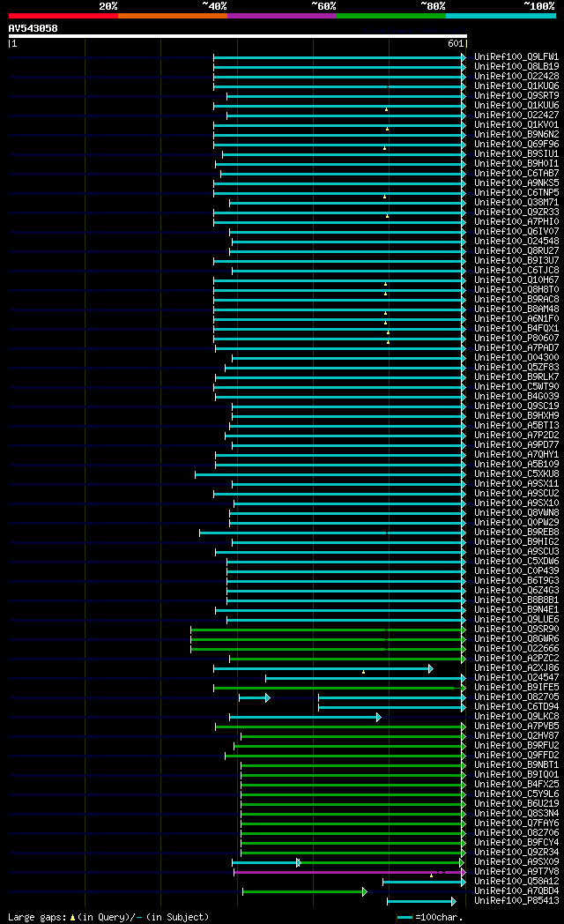Screen dimensions: 564x924
Task: Click UniRef100_A7QHY1 label
Action: [x=516, y=455]
